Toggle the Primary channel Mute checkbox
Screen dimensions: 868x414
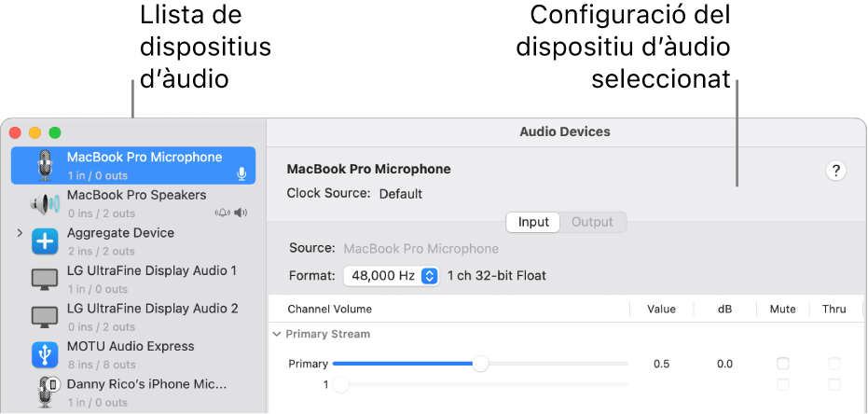pyautogui.click(x=783, y=364)
